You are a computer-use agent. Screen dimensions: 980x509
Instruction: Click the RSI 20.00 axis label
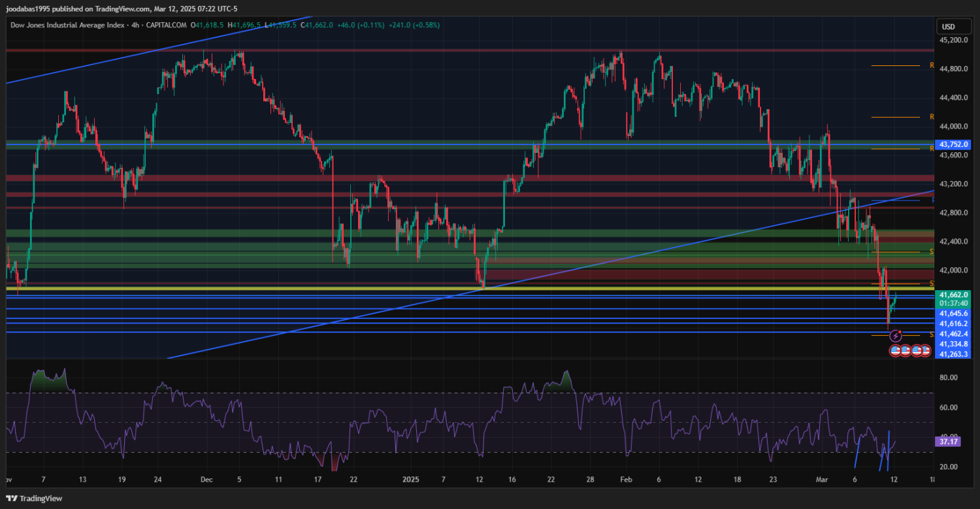click(x=949, y=467)
